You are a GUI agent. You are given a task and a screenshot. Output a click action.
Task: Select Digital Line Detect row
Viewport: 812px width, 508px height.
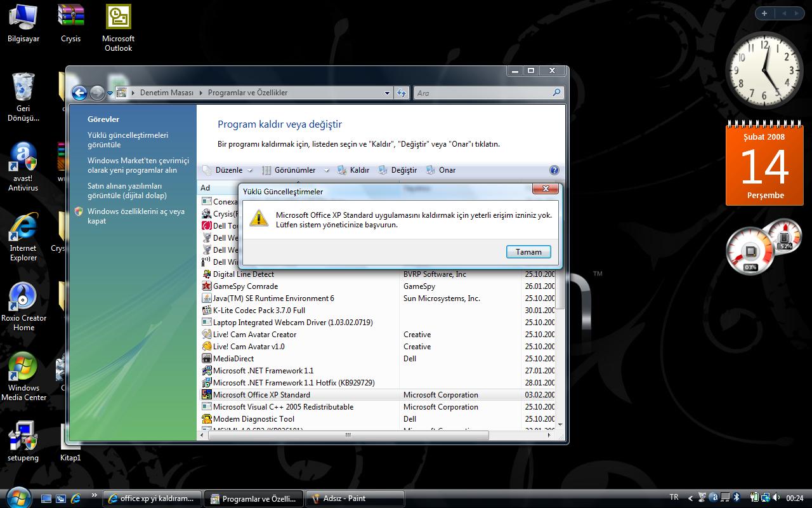(x=378, y=274)
